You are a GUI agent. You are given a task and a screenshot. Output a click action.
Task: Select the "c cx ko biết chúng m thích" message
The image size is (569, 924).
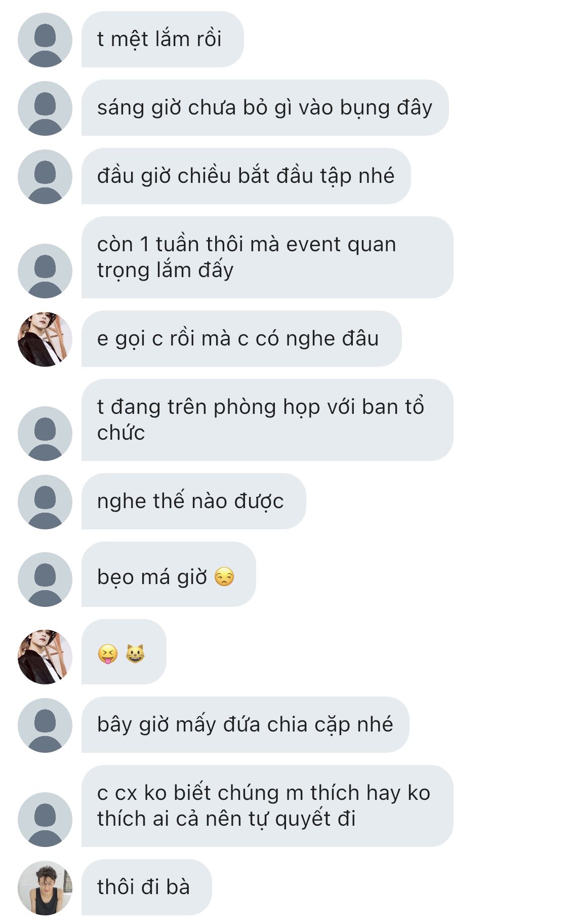coord(267,806)
